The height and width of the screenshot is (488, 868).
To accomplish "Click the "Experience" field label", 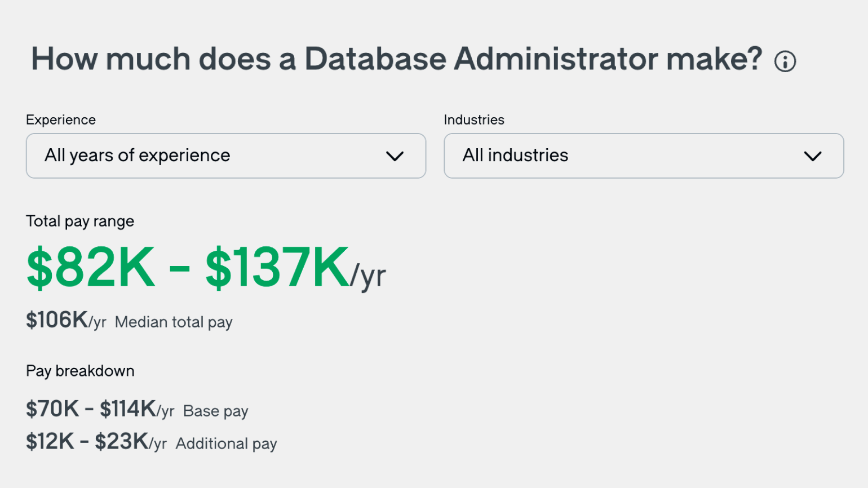I will [61, 120].
